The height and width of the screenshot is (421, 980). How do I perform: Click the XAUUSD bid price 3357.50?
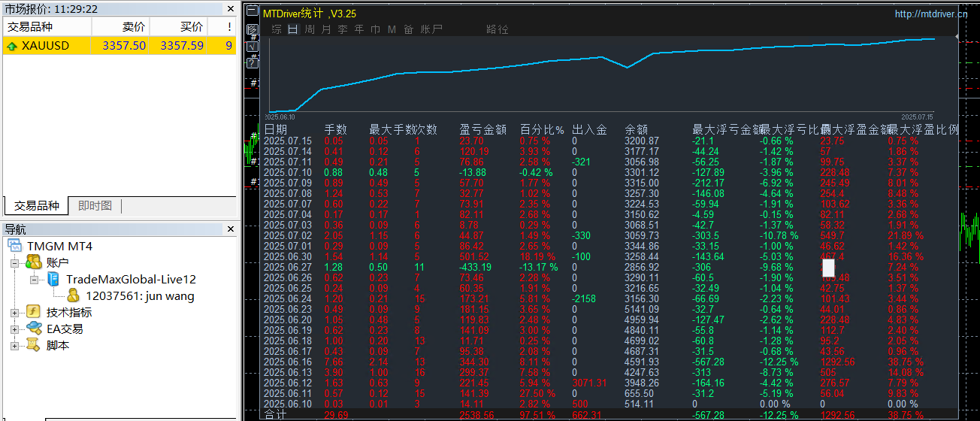click(x=124, y=46)
